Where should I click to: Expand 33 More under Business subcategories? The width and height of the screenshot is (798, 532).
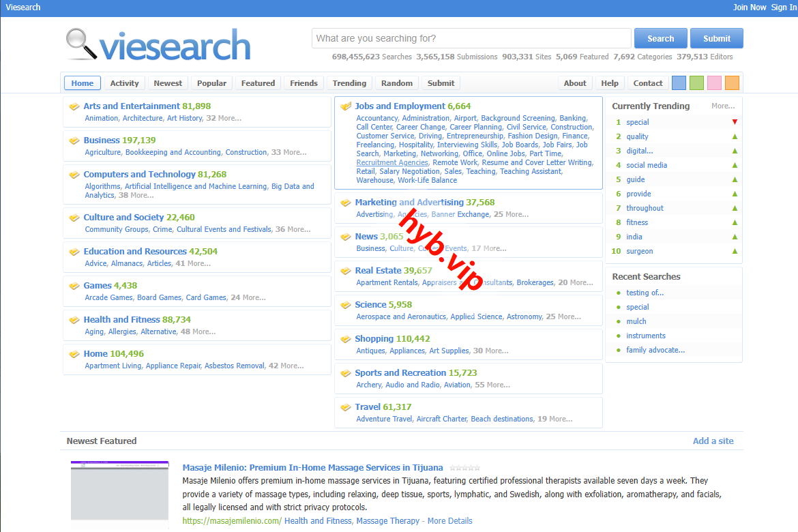pyautogui.click(x=288, y=151)
